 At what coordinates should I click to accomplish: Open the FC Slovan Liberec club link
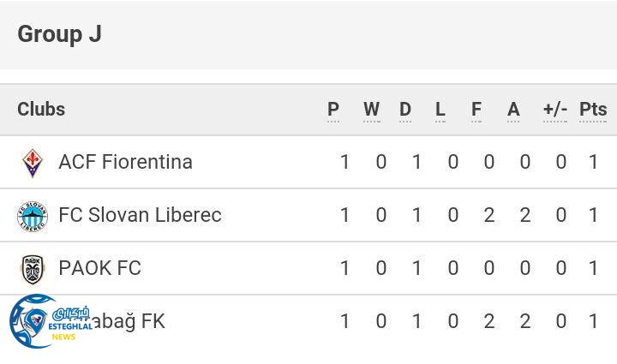click(x=140, y=215)
